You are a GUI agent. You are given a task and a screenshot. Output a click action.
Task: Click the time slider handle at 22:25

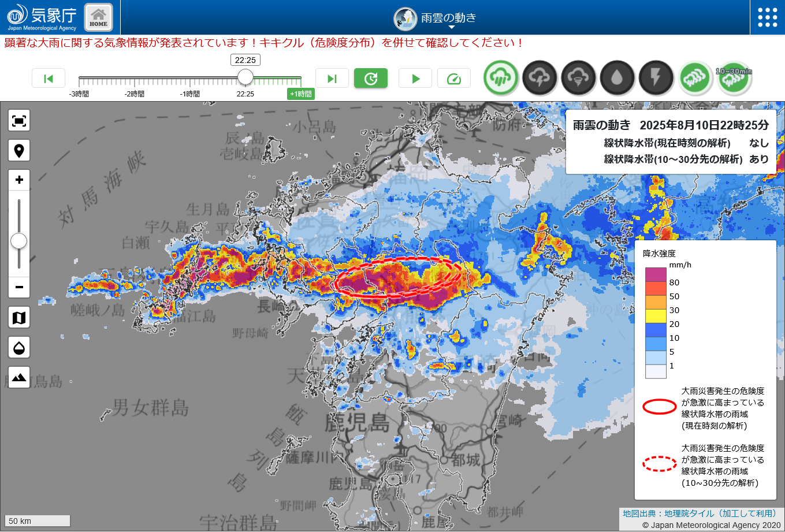pyautogui.click(x=245, y=77)
